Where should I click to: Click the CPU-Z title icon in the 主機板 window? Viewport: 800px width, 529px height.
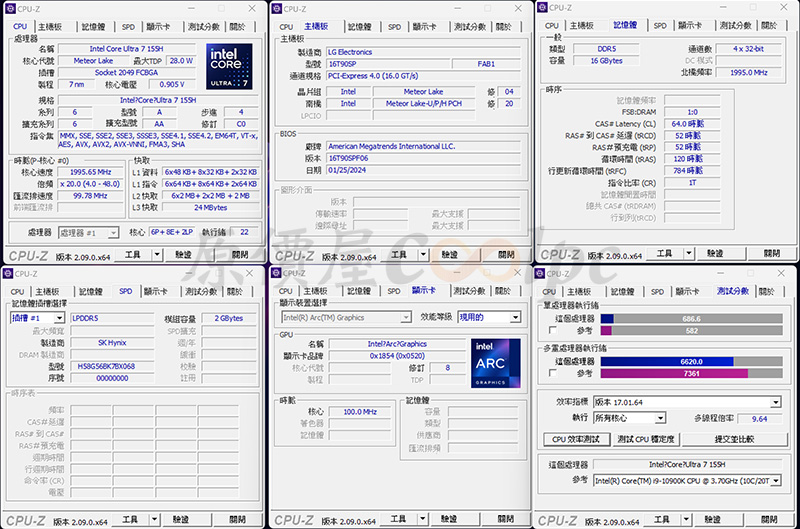click(277, 9)
